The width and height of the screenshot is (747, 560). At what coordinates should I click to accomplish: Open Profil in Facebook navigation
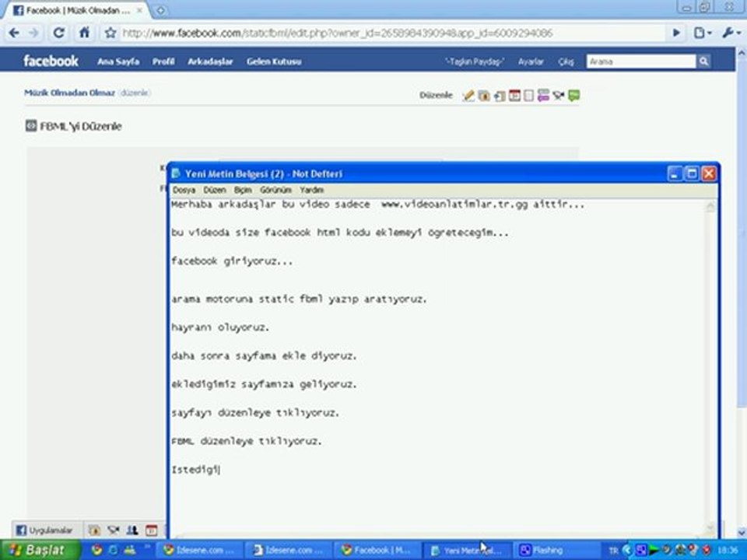pyautogui.click(x=163, y=61)
